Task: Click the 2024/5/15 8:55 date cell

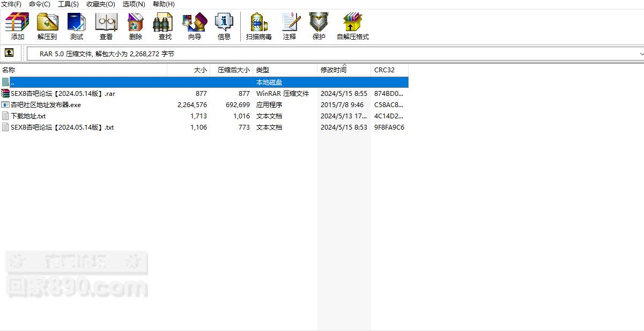Action: tap(344, 94)
